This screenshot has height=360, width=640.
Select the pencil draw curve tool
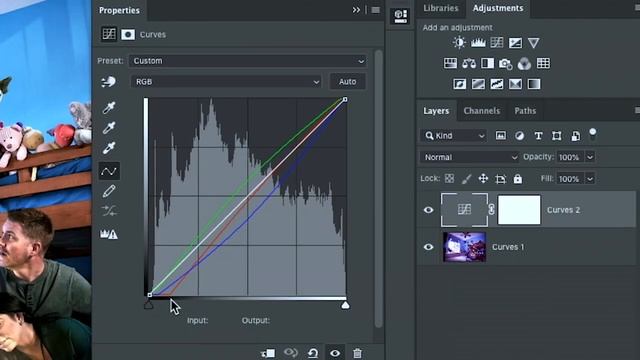(109, 191)
